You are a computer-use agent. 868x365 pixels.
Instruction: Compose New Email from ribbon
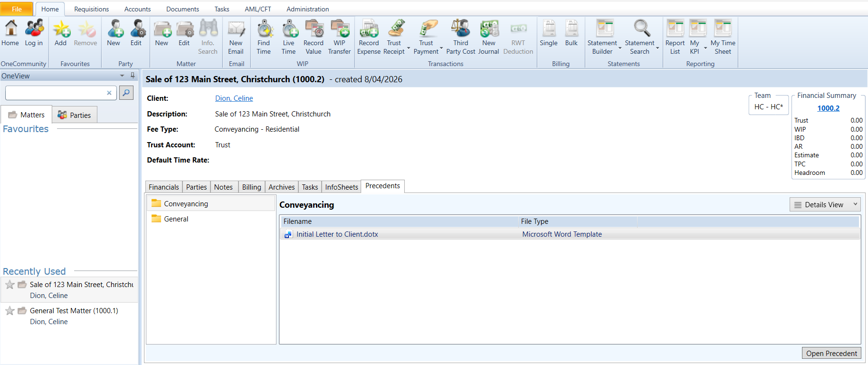pos(236,37)
